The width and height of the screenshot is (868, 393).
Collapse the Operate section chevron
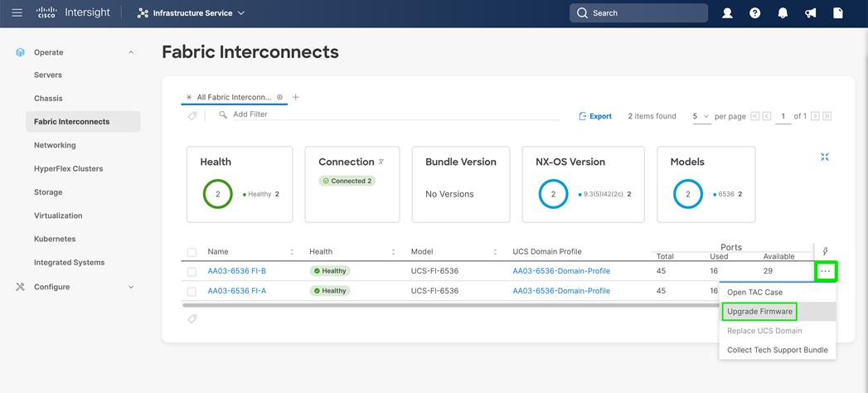click(131, 52)
